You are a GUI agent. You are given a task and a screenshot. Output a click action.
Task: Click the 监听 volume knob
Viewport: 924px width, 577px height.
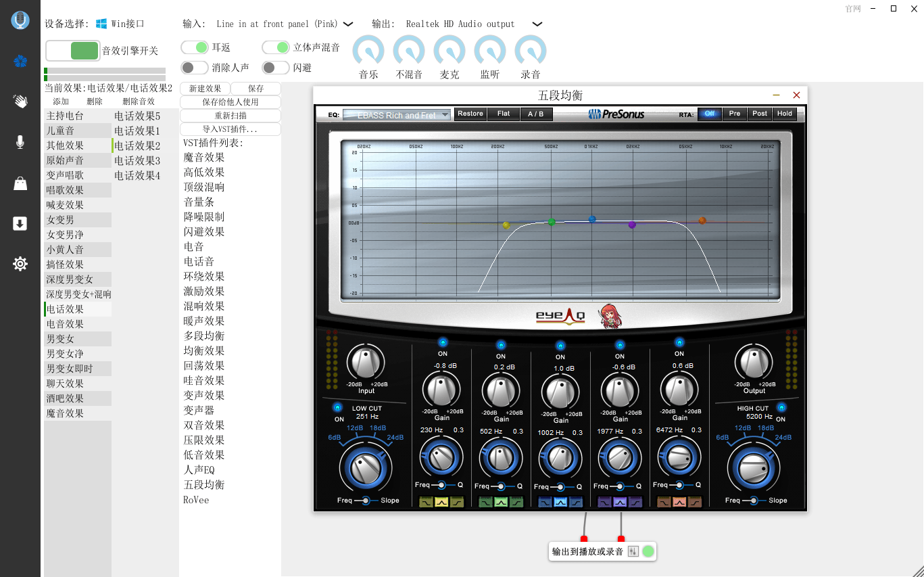click(490, 51)
